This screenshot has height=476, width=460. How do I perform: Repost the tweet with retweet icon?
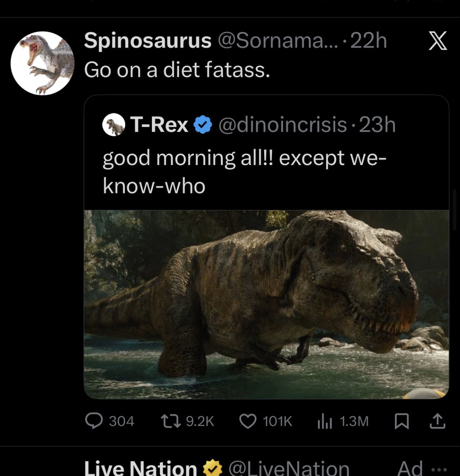(171, 421)
